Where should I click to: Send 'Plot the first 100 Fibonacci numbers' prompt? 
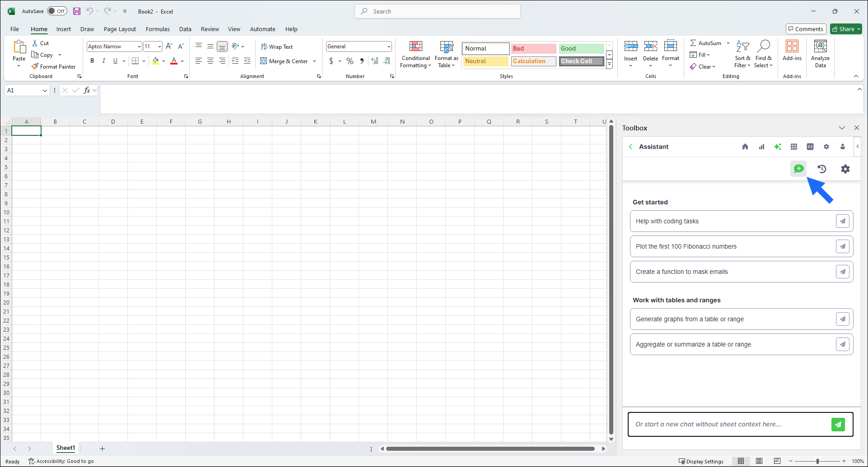coord(843,246)
